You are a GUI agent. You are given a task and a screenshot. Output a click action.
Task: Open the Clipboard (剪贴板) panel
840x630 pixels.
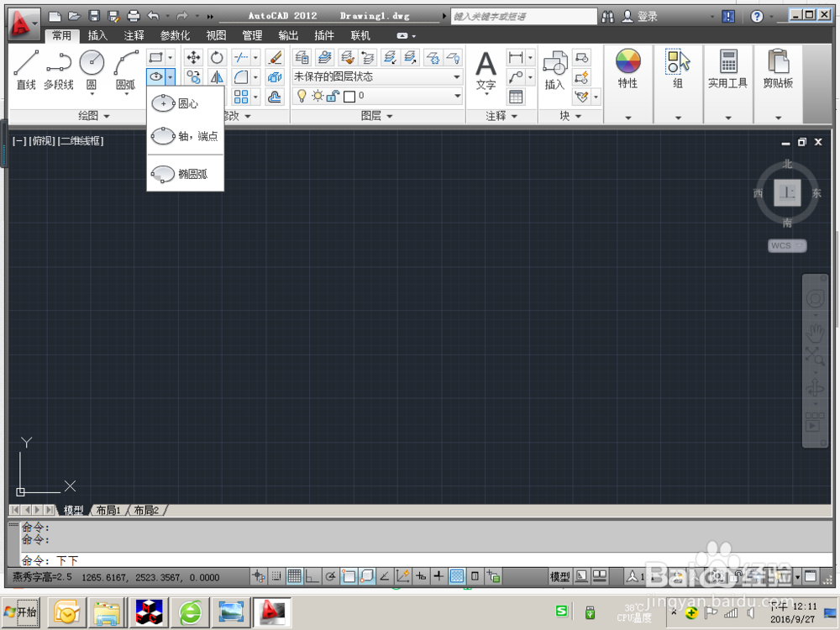point(779,69)
